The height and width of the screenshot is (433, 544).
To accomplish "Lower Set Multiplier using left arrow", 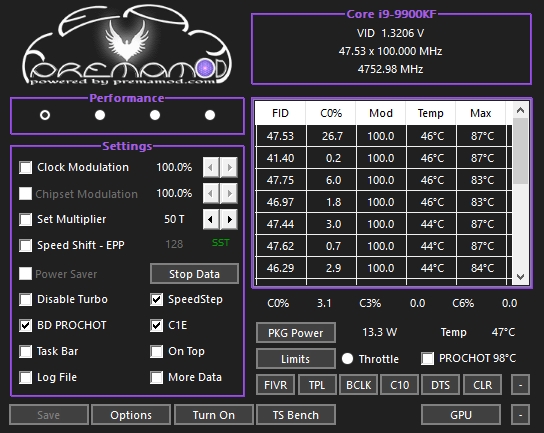I will (x=211, y=219).
